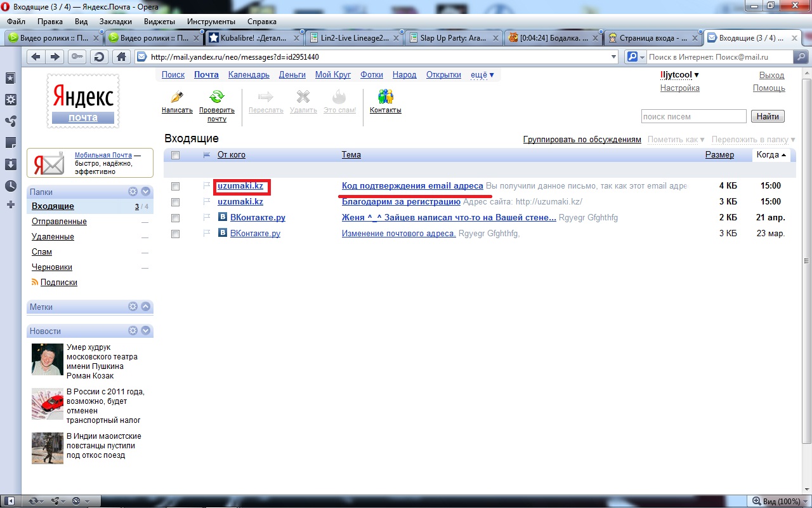Sort messages by Когда column
The image size is (812, 508).
tap(771, 155)
